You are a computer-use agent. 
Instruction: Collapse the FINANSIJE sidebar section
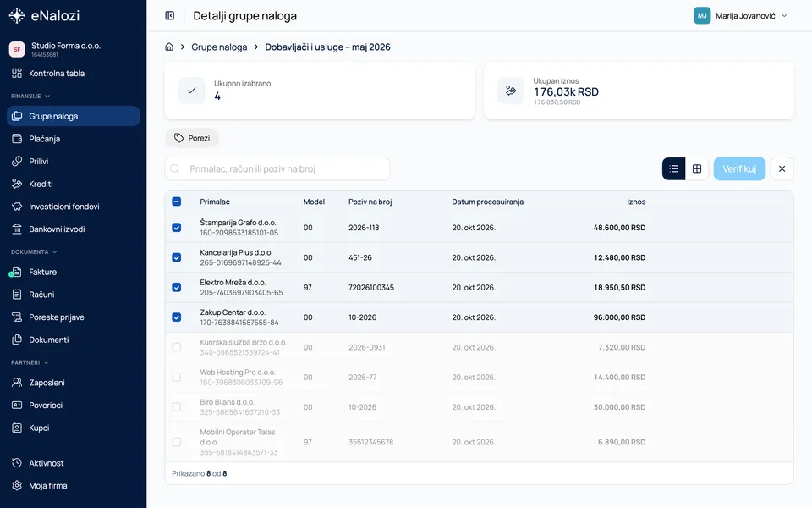tap(30, 96)
